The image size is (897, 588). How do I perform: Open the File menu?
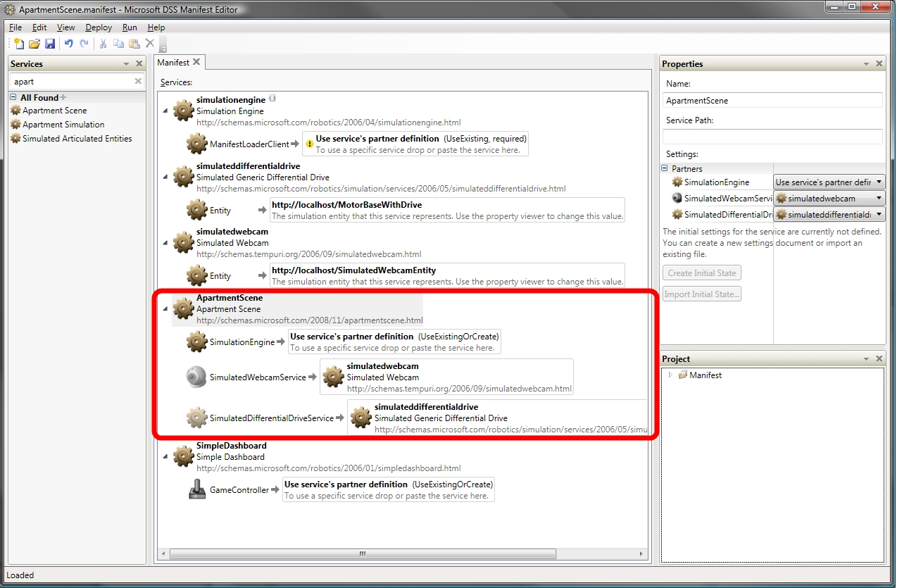(15, 27)
